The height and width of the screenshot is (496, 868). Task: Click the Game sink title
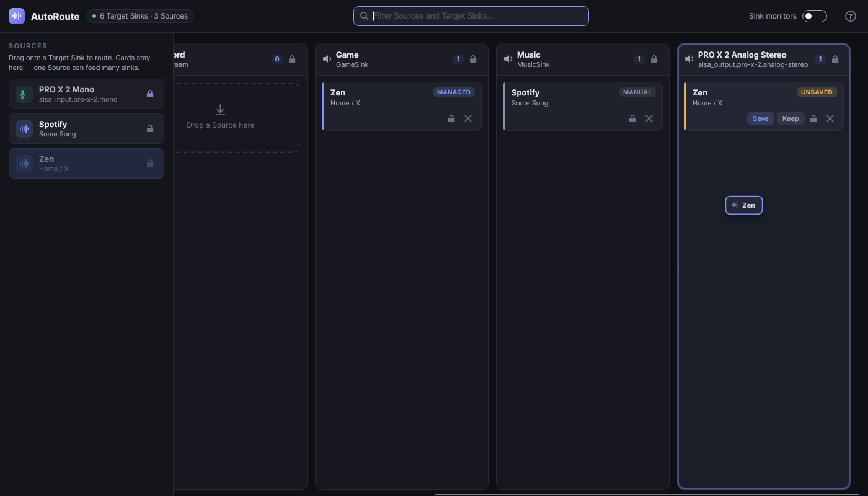tap(347, 55)
